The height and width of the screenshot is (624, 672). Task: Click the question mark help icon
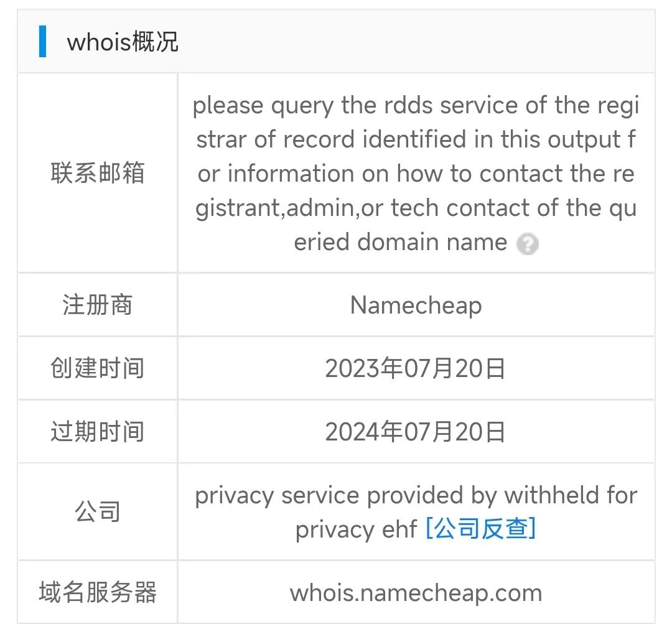[x=527, y=243]
